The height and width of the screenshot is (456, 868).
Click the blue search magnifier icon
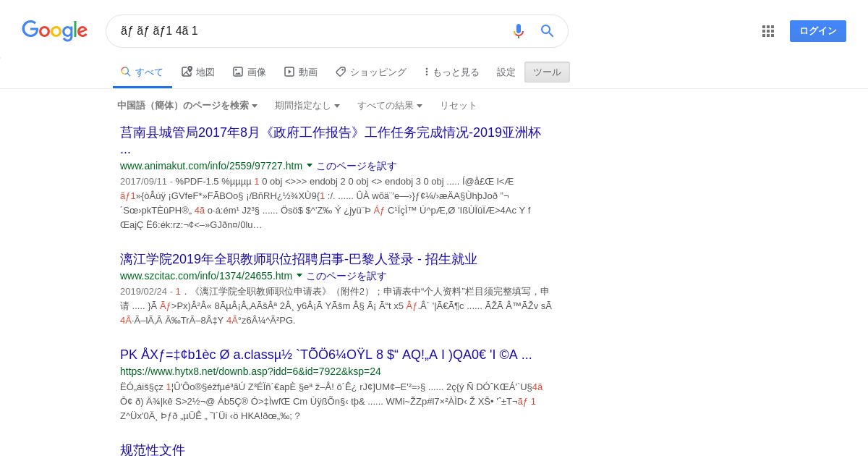548,31
